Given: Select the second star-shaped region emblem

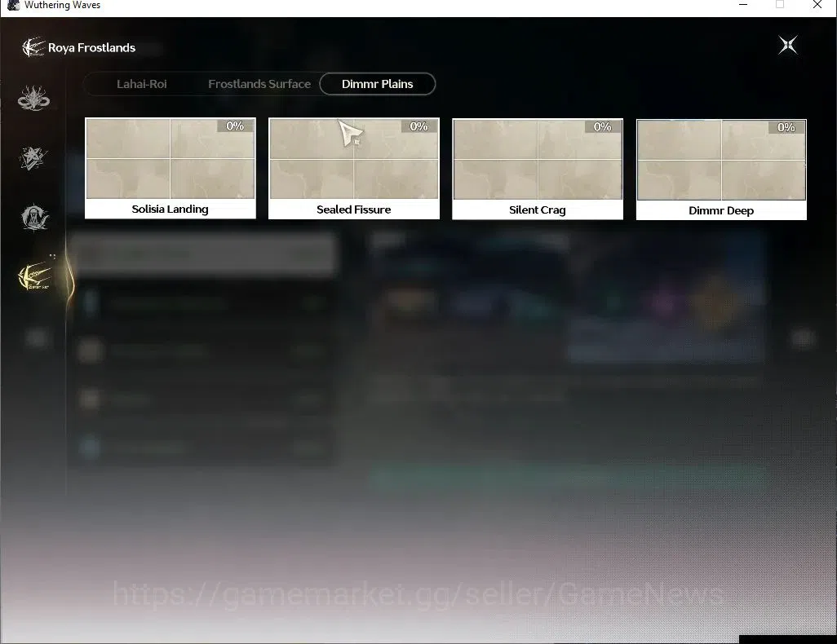Looking at the screenshot, I should 33,158.
